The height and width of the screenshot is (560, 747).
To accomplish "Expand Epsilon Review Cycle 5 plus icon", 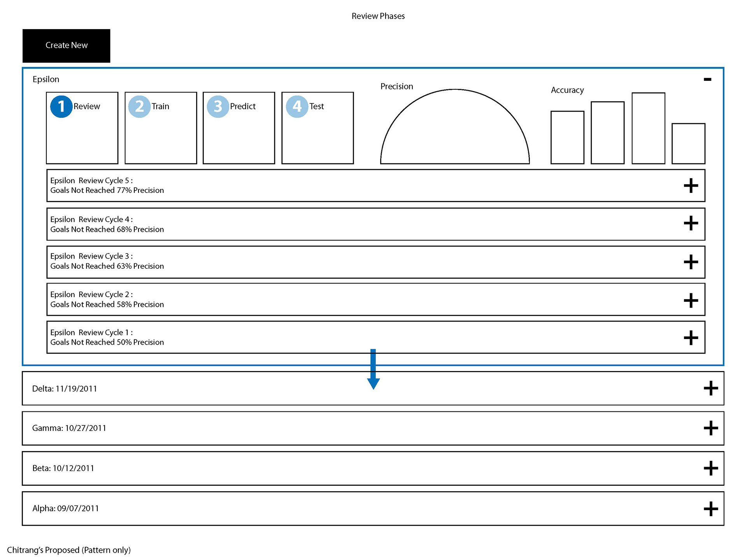I will 691,185.
